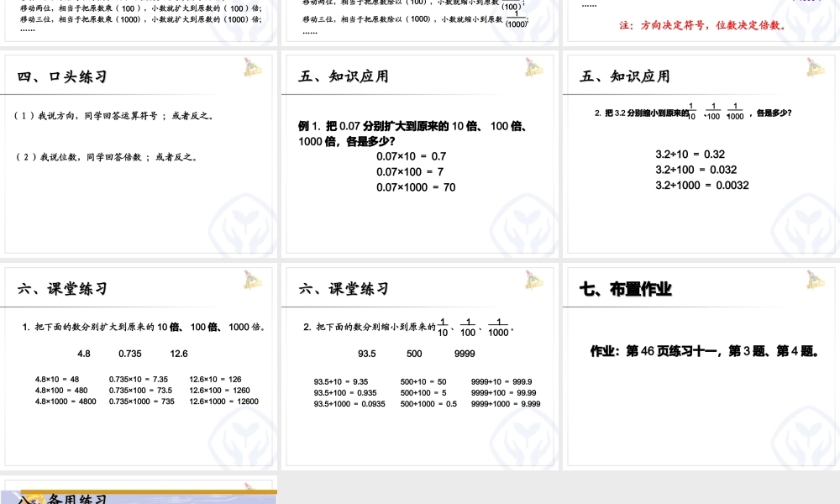Click the equation 3.2÷100 = 0.032

tap(696, 170)
